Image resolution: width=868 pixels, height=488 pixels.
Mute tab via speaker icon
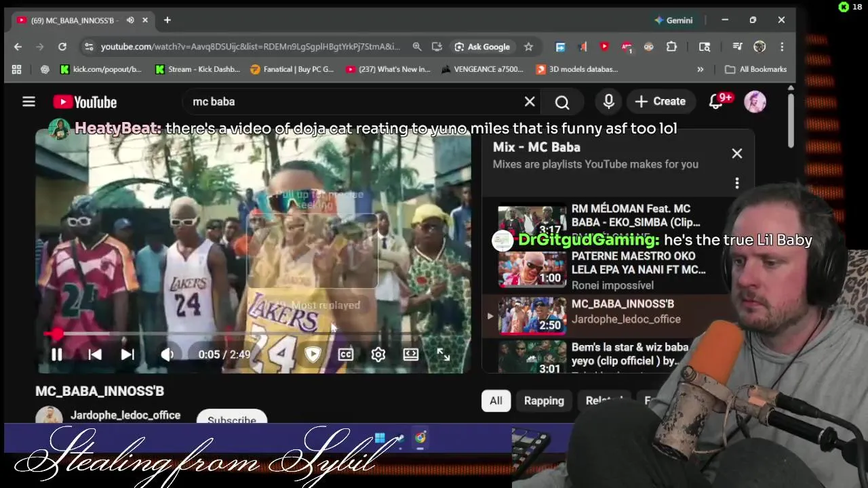130,20
